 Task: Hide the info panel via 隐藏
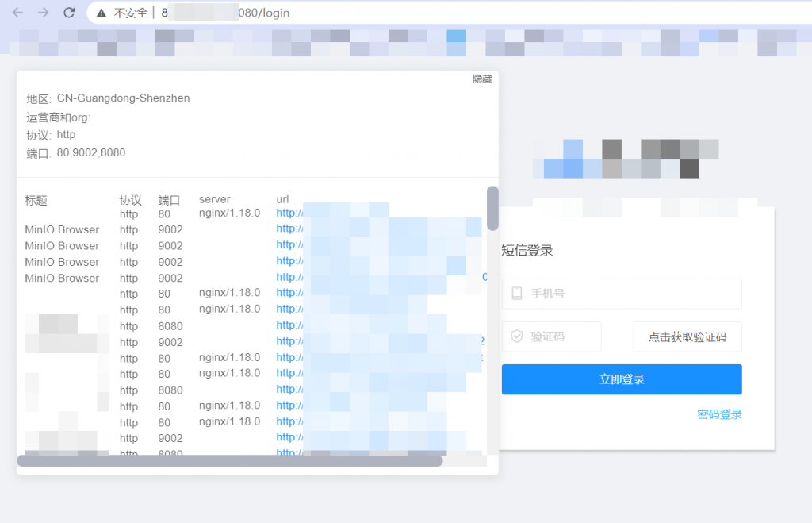(x=482, y=79)
